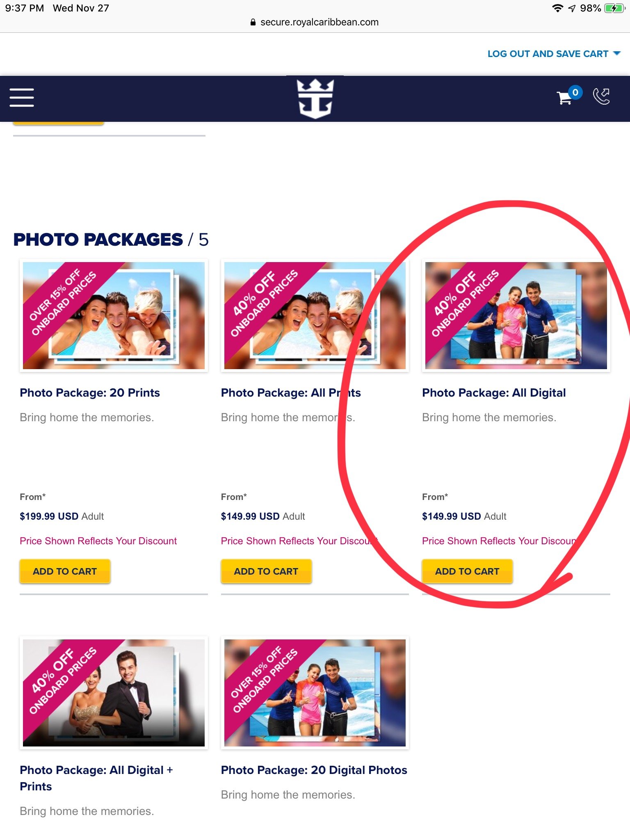Open the 20 Prints package thumbnail image
The image size is (630, 840).
[114, 315]
